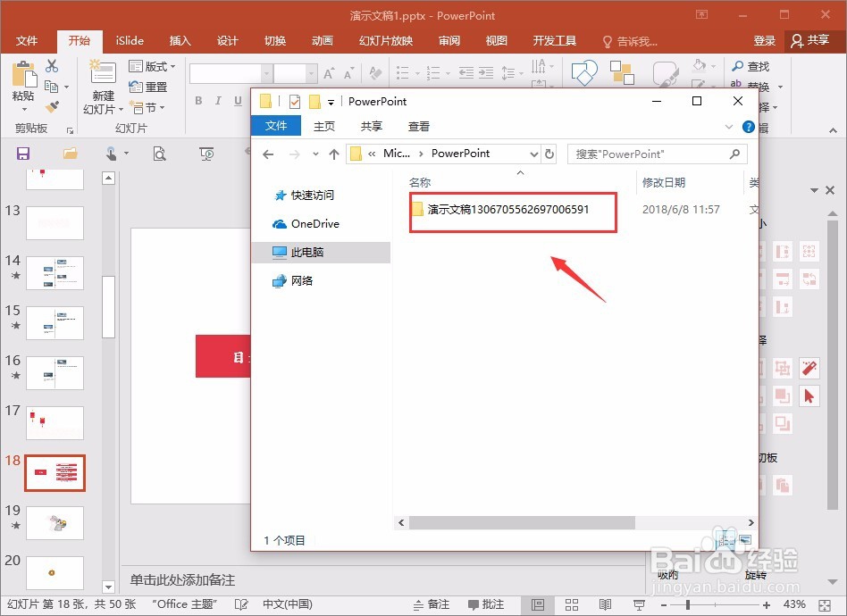Refresh the Explorer folder view
The image size is (847, 616).
(549, 154)
